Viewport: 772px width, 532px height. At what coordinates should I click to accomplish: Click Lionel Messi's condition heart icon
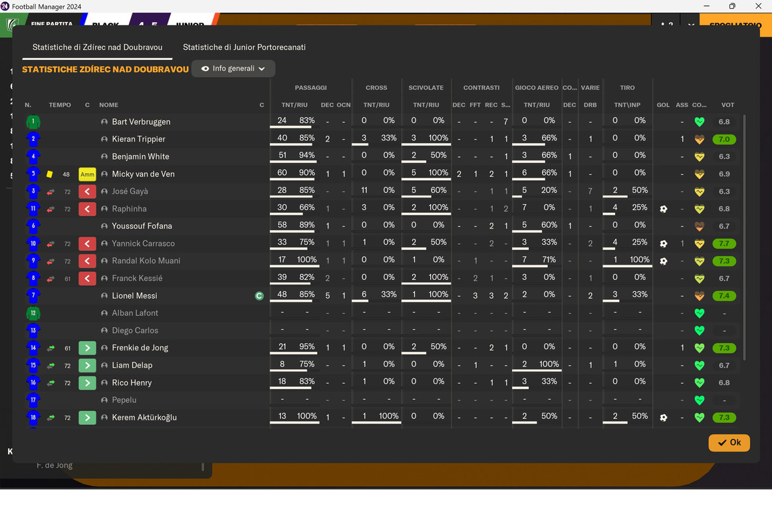tap(699, 296)
